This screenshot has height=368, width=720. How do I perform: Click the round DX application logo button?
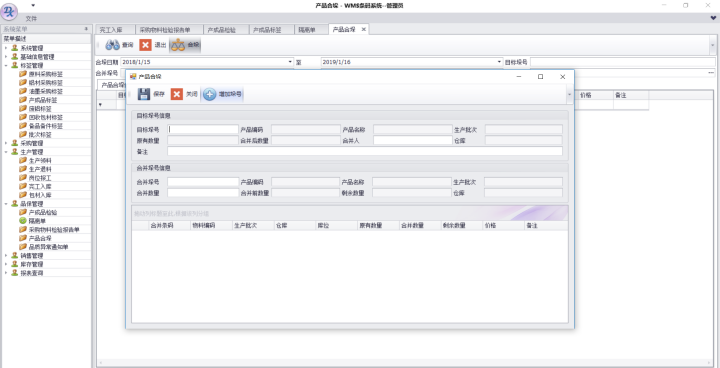pyautogui.click(x=9, y=11)
